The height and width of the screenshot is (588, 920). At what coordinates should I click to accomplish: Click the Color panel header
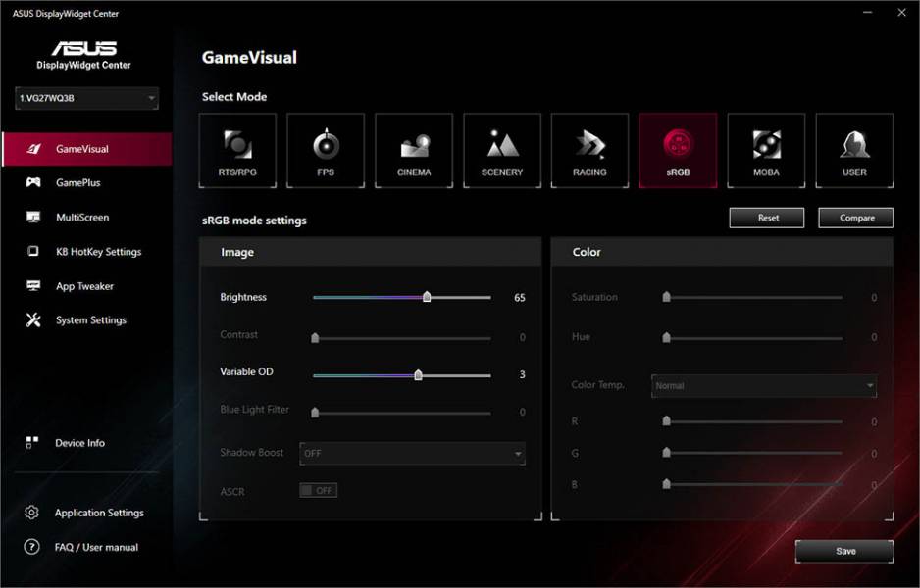click(722, 252)
